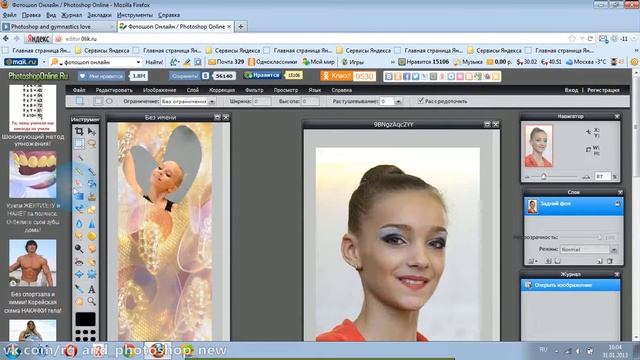Open the Коррекция menu
Image resolution: width=640 pixels, height=360 pixels.
(222, 90)
